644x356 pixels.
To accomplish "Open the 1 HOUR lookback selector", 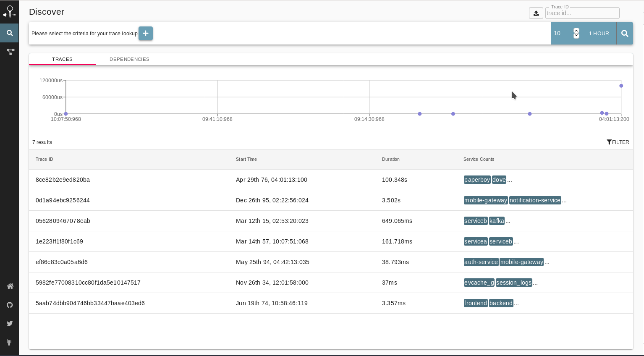I will 599,33.
